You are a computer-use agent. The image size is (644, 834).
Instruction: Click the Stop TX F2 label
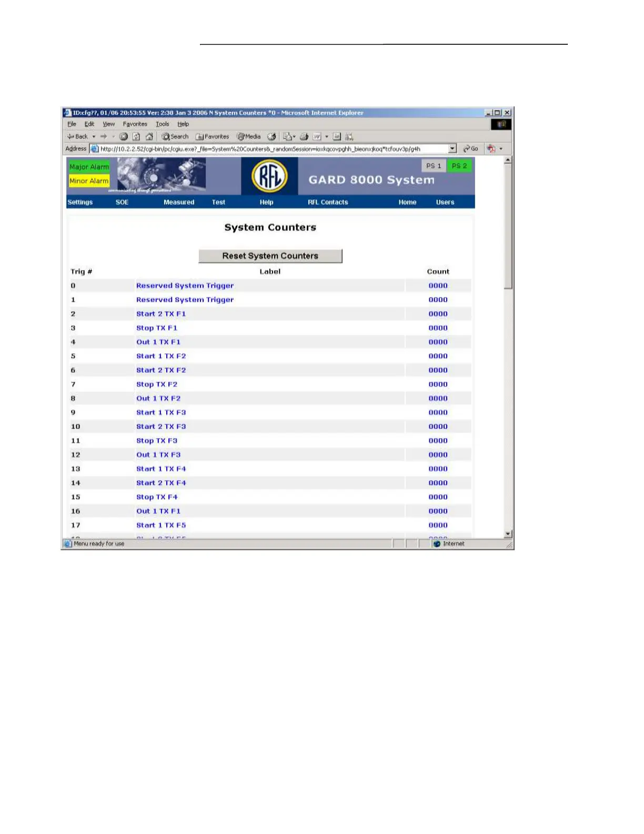(x=157, y=384)
